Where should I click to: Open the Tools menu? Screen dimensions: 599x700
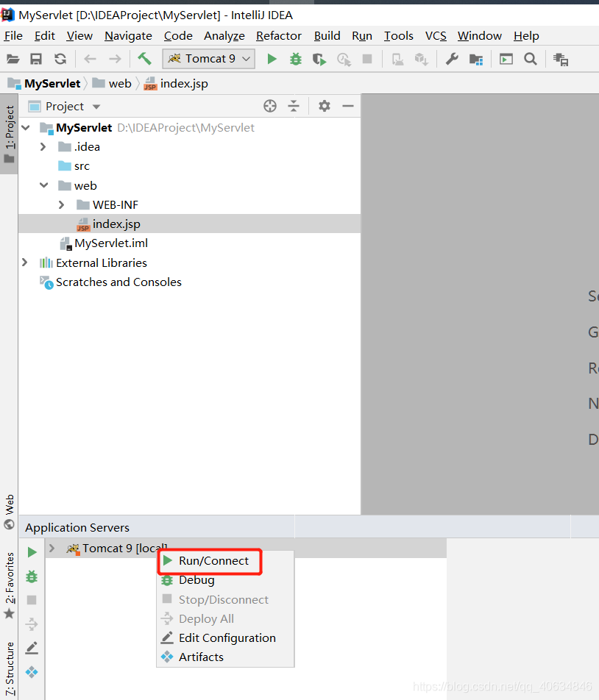click(398, 36)
